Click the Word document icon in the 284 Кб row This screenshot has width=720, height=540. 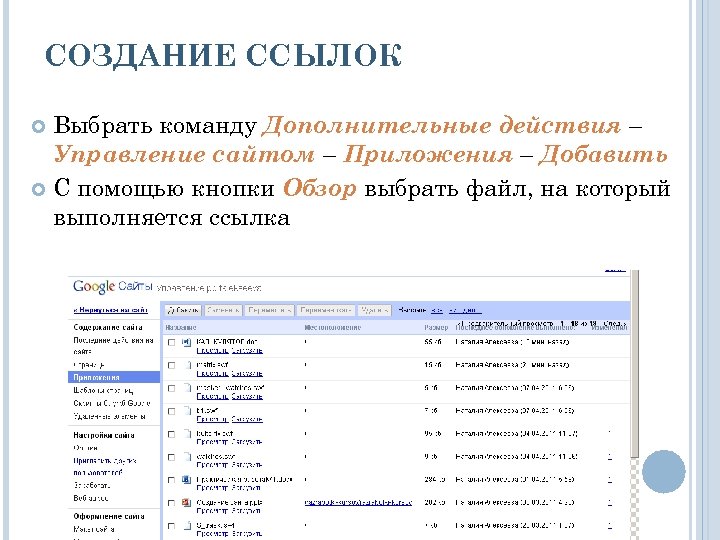point(186,480)
